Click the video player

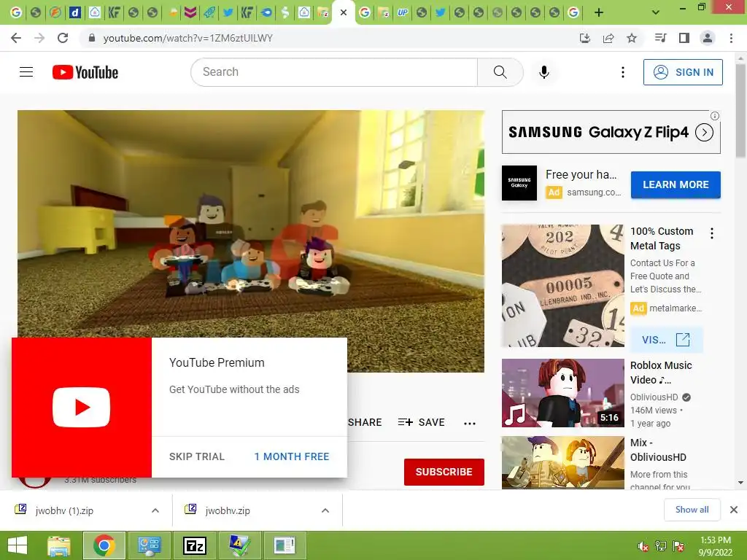coord(251,241)
